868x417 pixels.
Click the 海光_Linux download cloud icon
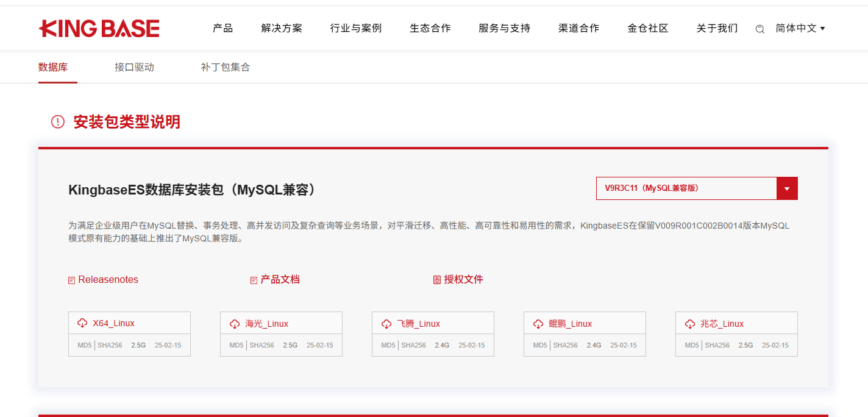[x=235, y=324]
